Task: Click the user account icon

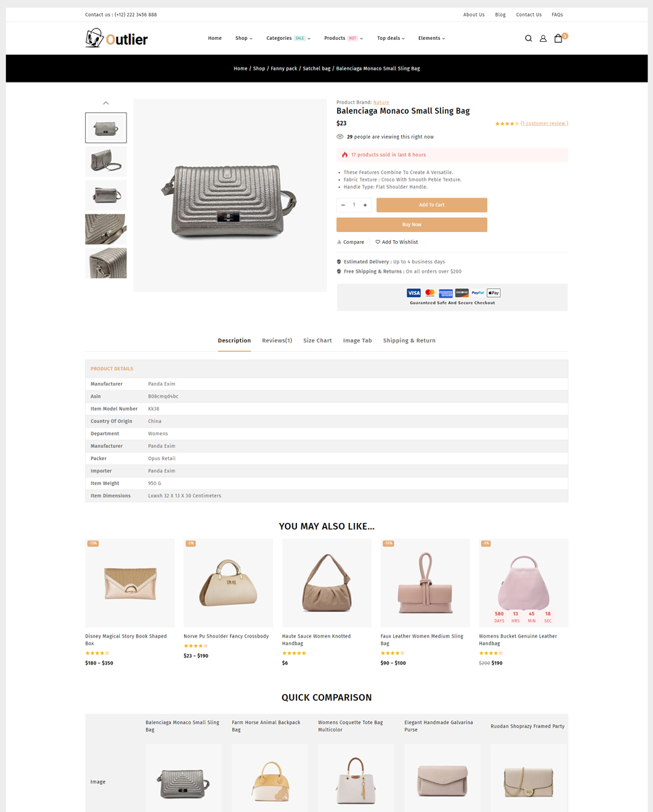Action: coord(543,39)
